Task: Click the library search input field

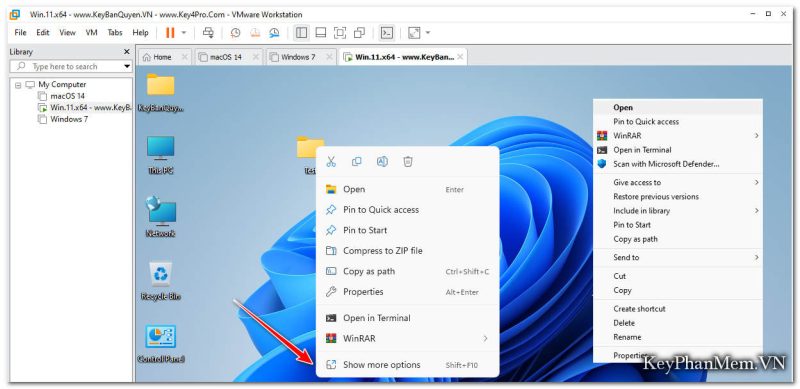Action: [x=65, y=66]
